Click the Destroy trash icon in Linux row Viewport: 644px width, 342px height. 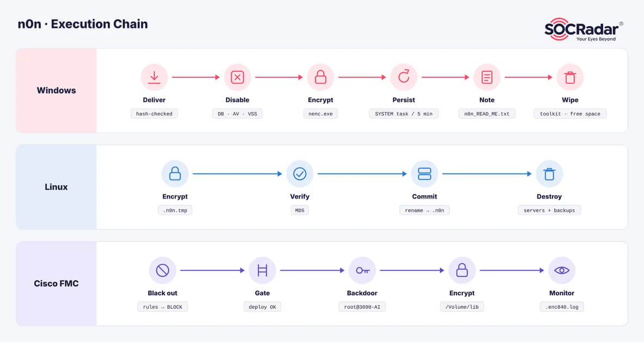tap(549, 173)
